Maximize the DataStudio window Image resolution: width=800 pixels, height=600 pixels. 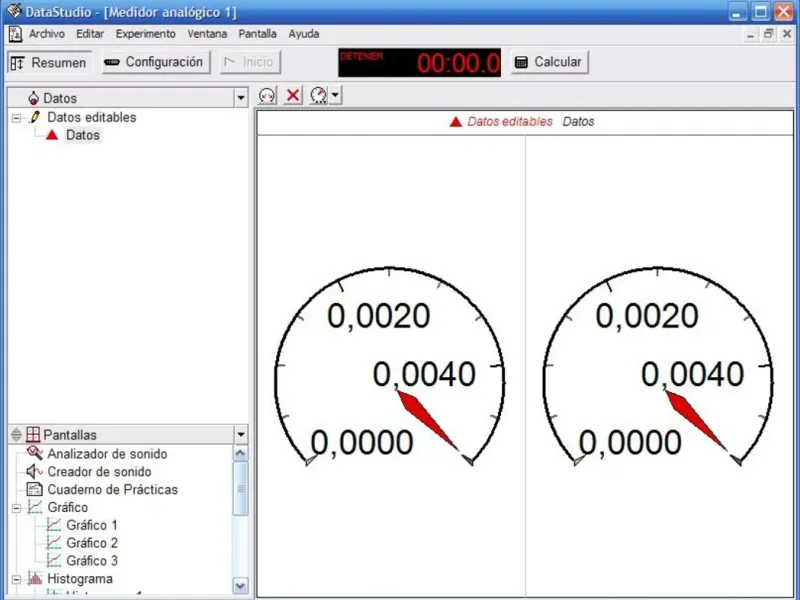761,12
